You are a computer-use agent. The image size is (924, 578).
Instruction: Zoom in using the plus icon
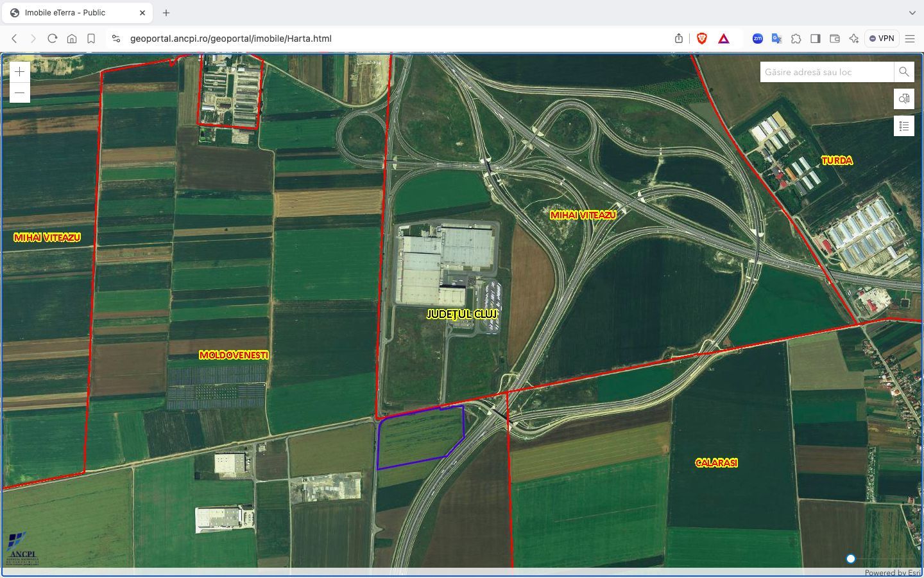(x=19, y=71)
